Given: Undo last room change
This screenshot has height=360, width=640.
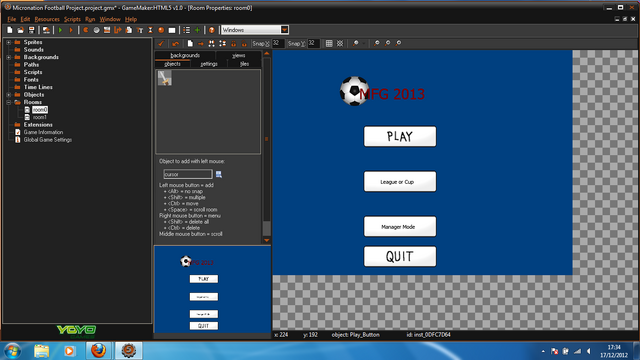Looking at the screenshot, I should [x=176, y=43].
